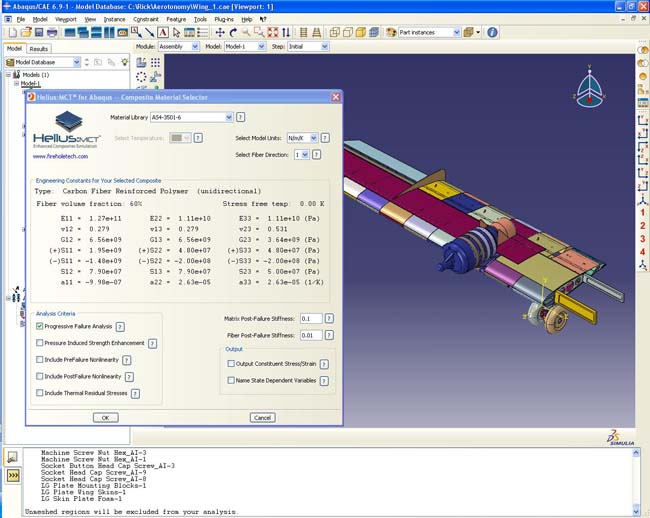Apply saved view 2
This screenshot has height=518, width=650.
point(643,226)
